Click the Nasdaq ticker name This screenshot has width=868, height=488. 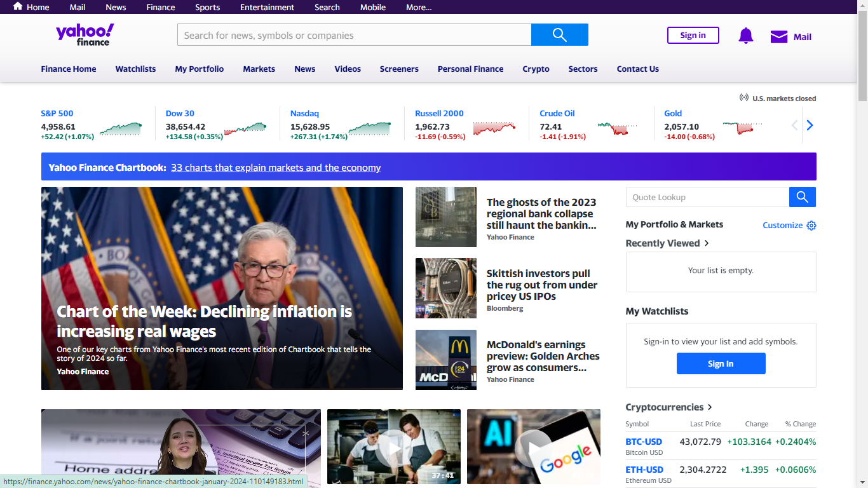[304, 113]
